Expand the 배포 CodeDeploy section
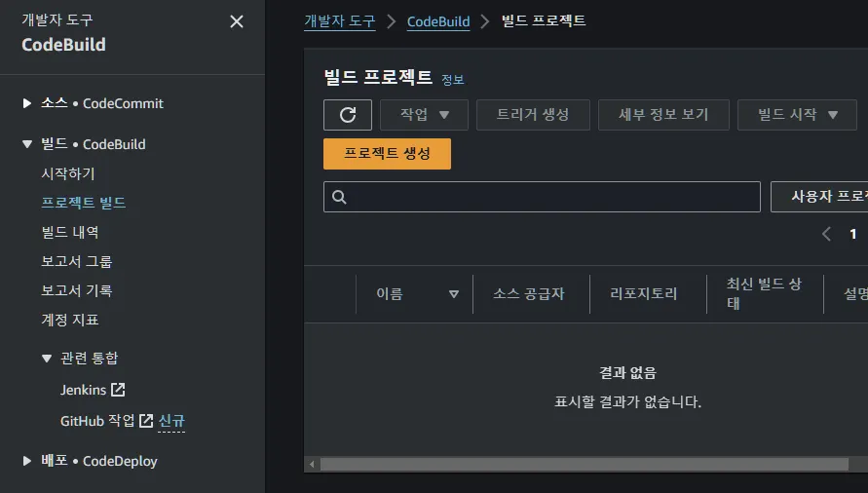Viewport: 868px width, 493px height. (27, 461)
